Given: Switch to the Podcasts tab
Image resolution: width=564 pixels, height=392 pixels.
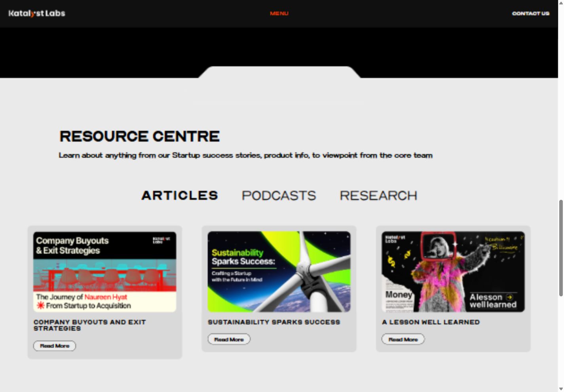Looking at the screenshot, I should (x=279, y=196).
